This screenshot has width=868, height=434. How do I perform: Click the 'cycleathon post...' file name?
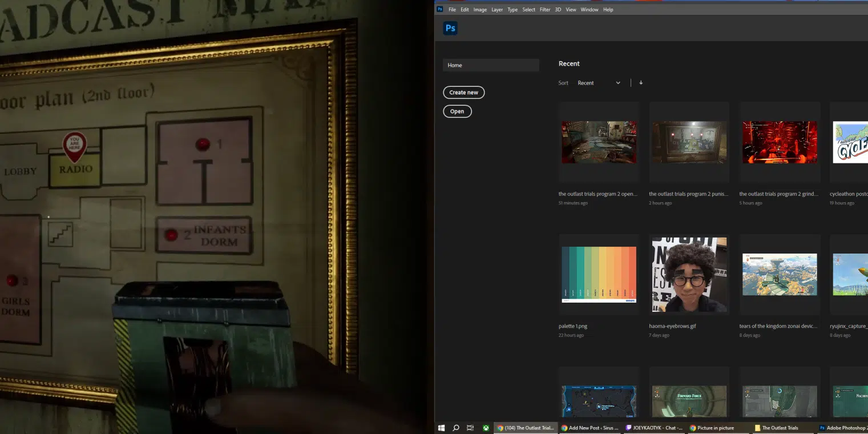pyautogui.click(x=849, y=194)
